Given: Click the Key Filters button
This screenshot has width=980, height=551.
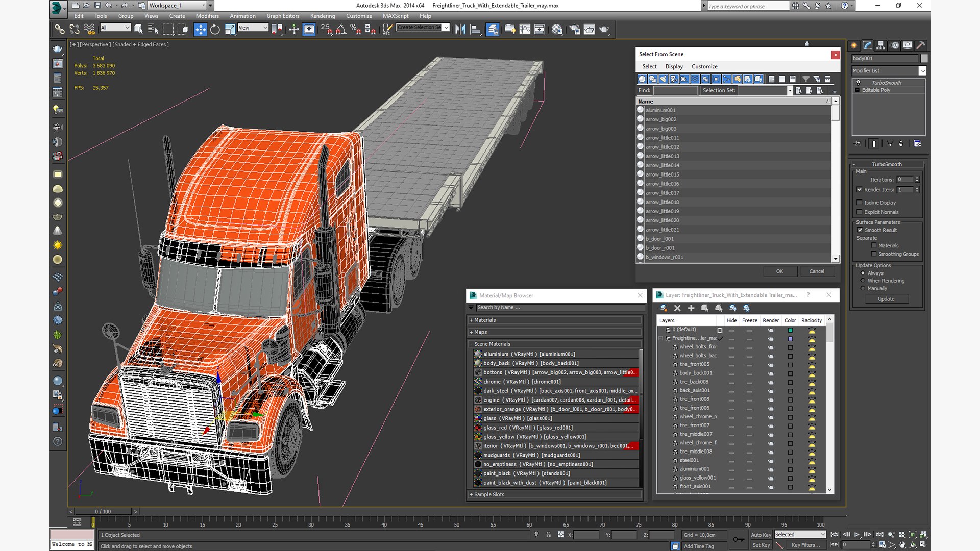Looking at the screenshot, I should (x=805, y=545).
